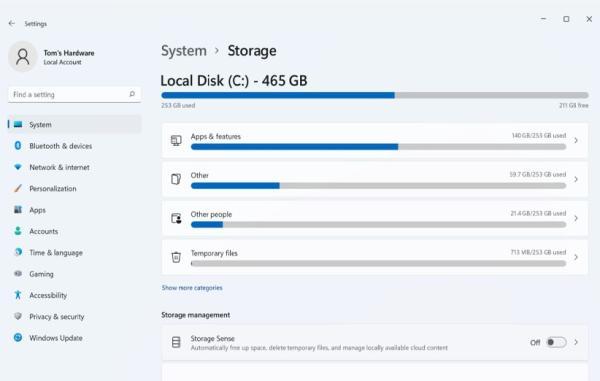Open Tom's Hardware account name
Screen dimensions: 600x381
(69, 53)
